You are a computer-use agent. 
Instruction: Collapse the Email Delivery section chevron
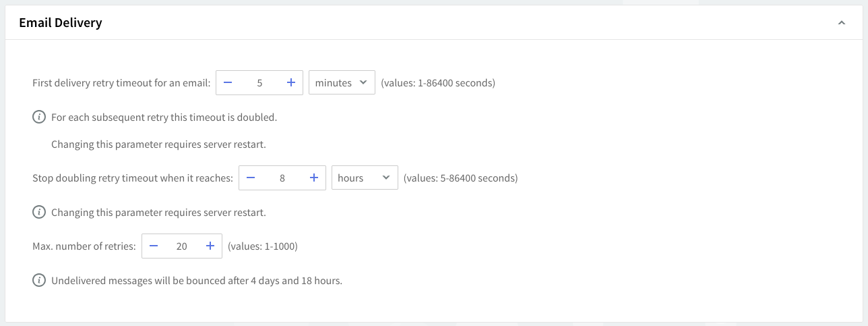(x=841, y=23)
